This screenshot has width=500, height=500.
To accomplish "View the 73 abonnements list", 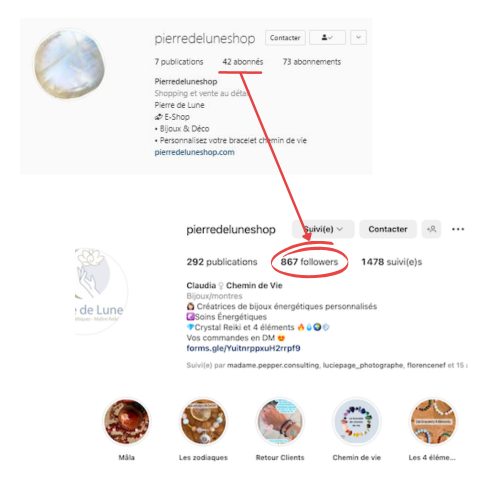I will point(312,62).
